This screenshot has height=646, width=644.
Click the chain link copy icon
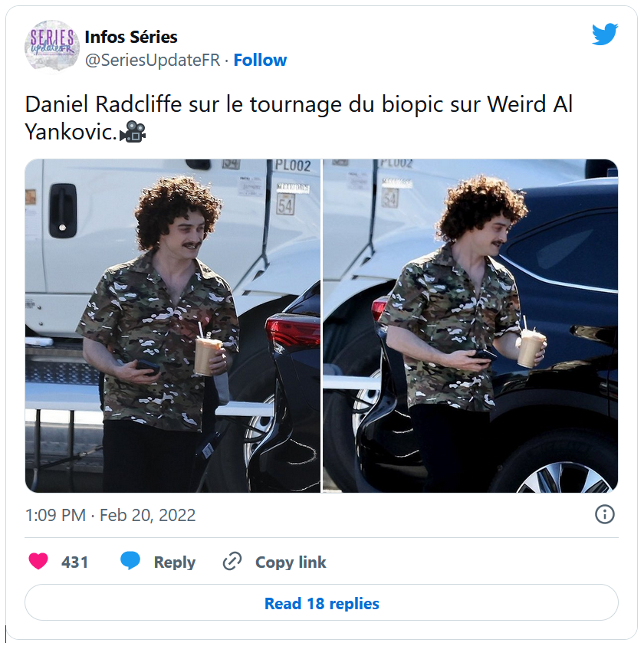pos(232,562)
